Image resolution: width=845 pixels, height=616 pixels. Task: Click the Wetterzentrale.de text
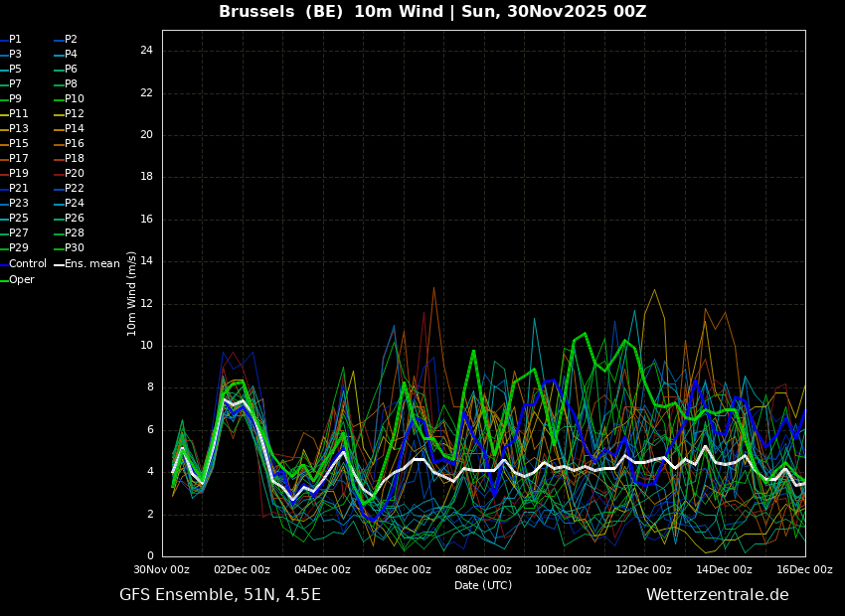[717, 595]
